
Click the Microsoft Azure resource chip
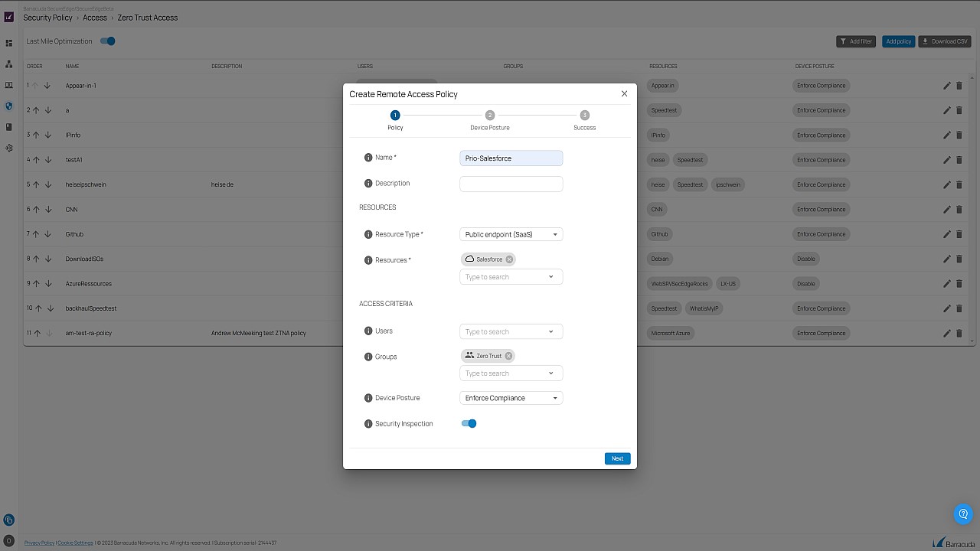pyautogui.click(x=670, y=333)
